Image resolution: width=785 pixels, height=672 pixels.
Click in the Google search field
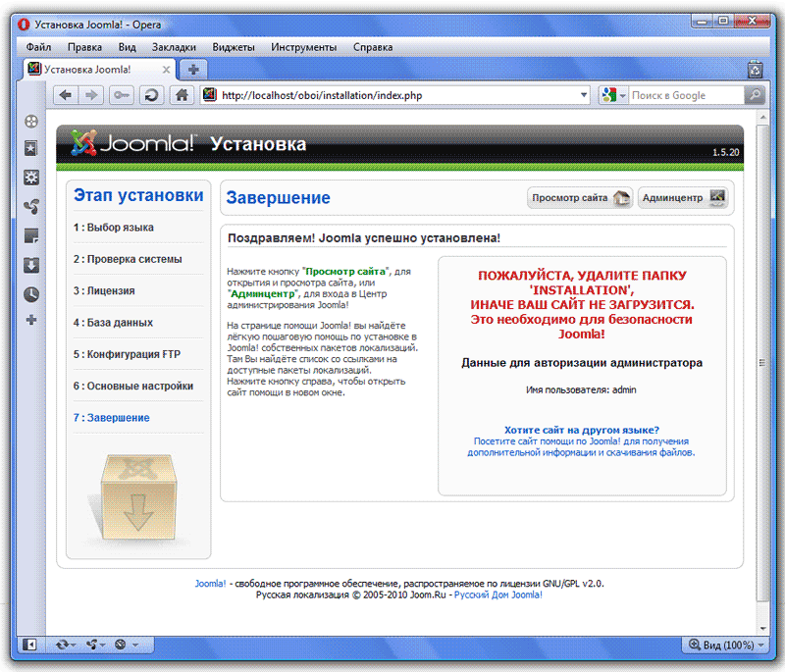pyautogui.click(x=684, y=95)
